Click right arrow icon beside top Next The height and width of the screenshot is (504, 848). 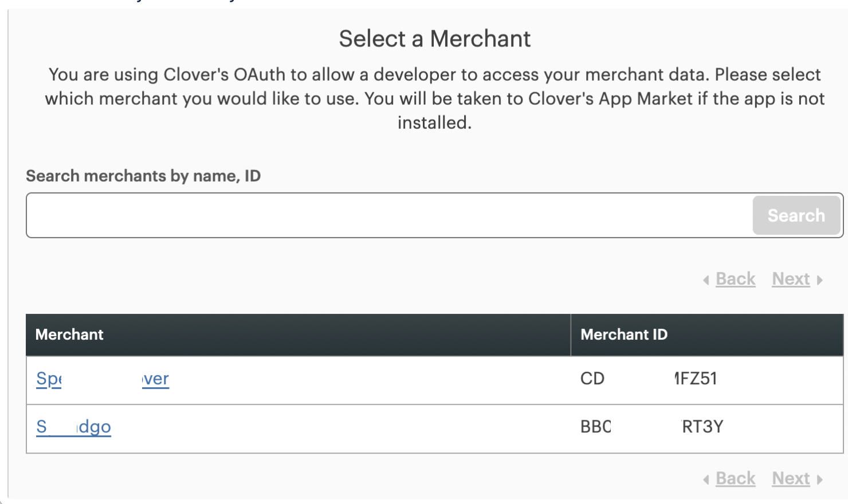pos(820,280)
